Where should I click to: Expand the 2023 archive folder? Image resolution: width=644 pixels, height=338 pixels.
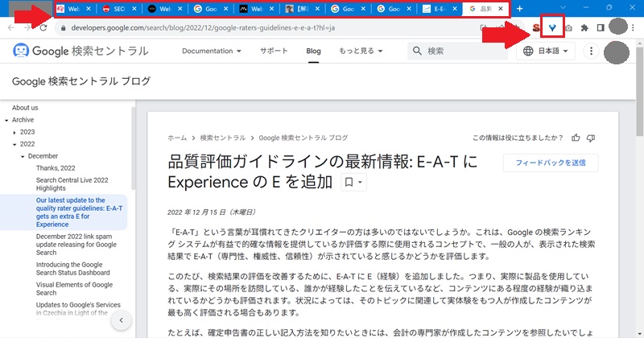[x=14, y=132]
